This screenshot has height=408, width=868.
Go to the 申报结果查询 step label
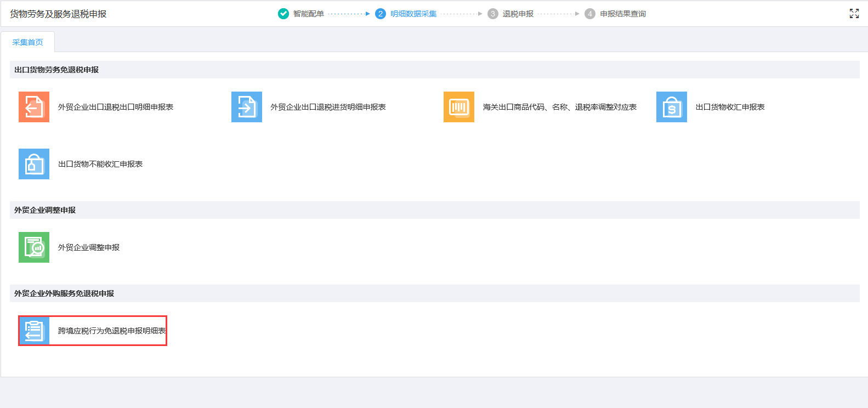(623, 14)
